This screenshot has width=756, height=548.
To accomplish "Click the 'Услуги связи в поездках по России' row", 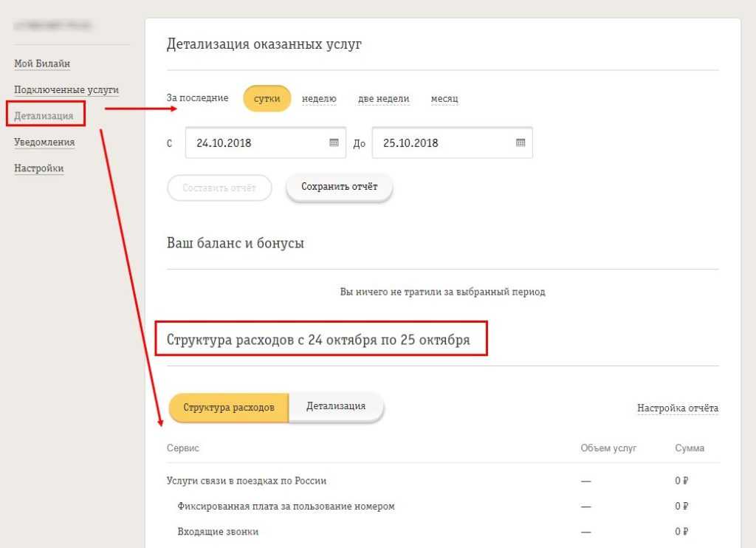I will (247, 481).
